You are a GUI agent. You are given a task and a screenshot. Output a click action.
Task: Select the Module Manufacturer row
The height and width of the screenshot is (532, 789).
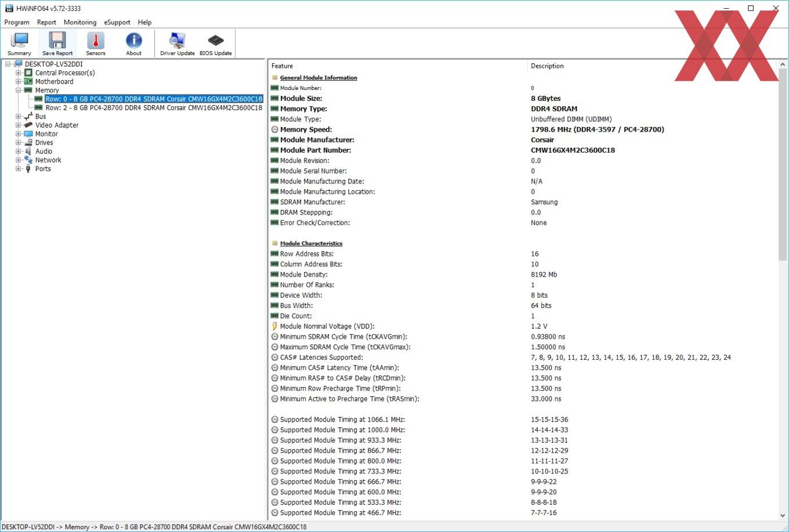(x=522, y=140)
